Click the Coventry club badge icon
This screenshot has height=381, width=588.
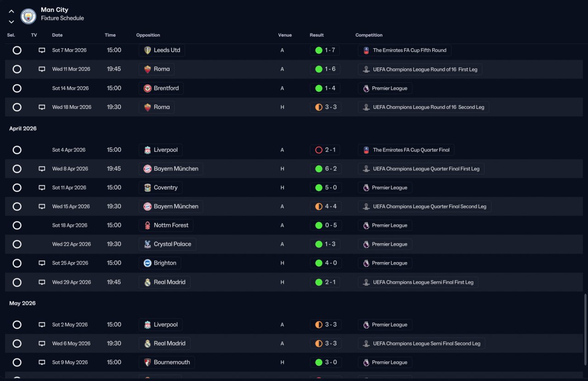coord(147,188)
